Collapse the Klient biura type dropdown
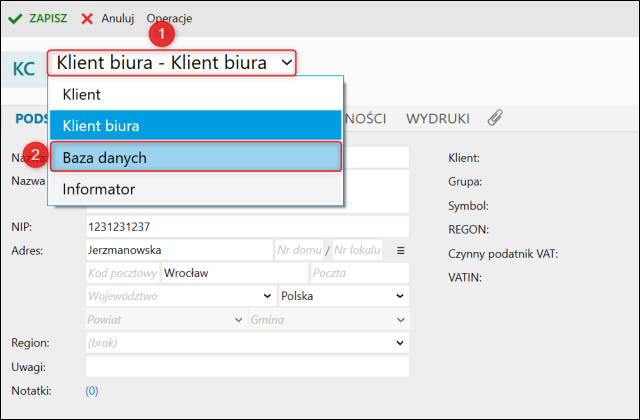Screen dimensions: 640x420 172,63
